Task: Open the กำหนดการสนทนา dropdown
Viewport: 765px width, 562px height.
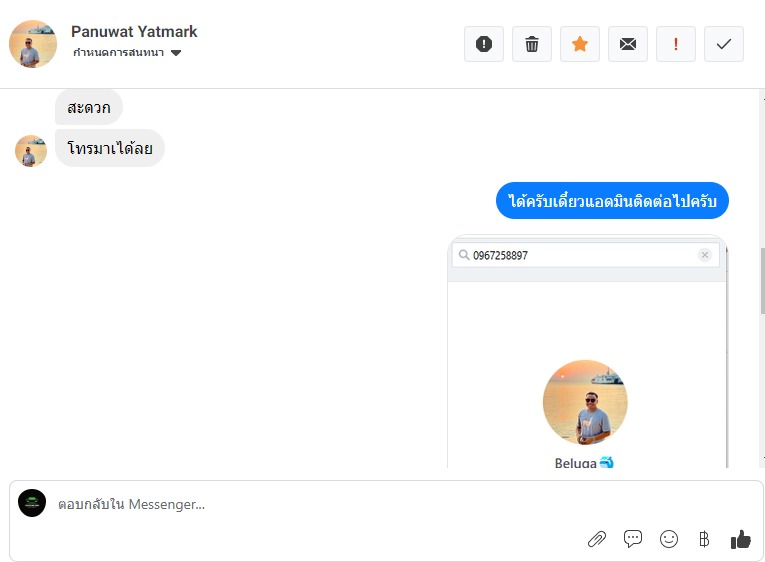Action: [x=119, y=53]
